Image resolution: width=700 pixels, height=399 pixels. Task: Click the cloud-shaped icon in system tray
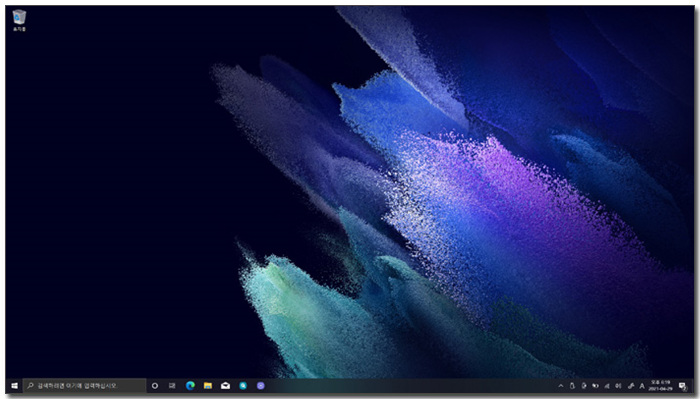tap(596, 386)
